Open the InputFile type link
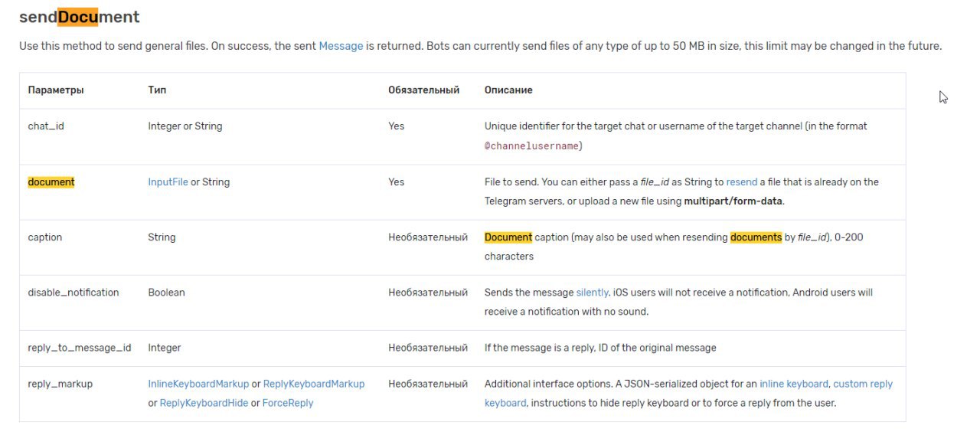The image size is (980, 435). coord(168,182)
